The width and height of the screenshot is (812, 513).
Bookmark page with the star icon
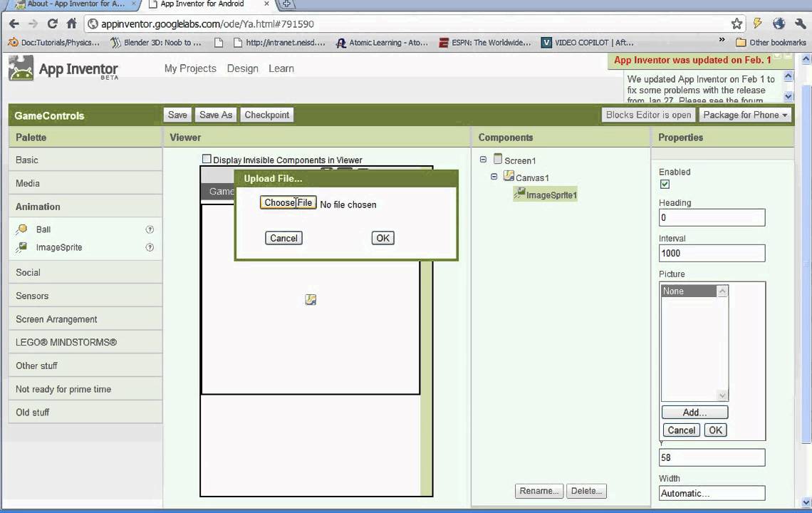point(736,24)
